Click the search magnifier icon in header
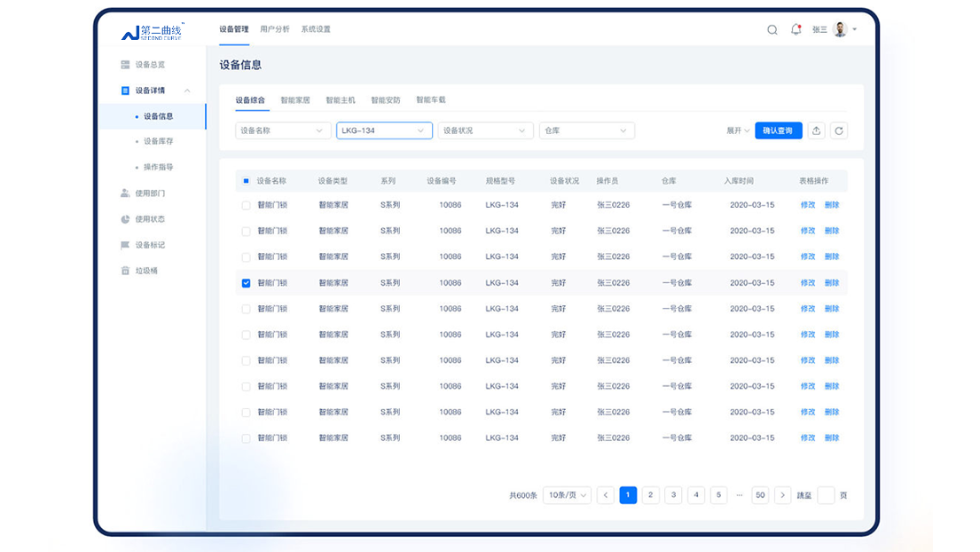980x552 pixels. [772, 29]
